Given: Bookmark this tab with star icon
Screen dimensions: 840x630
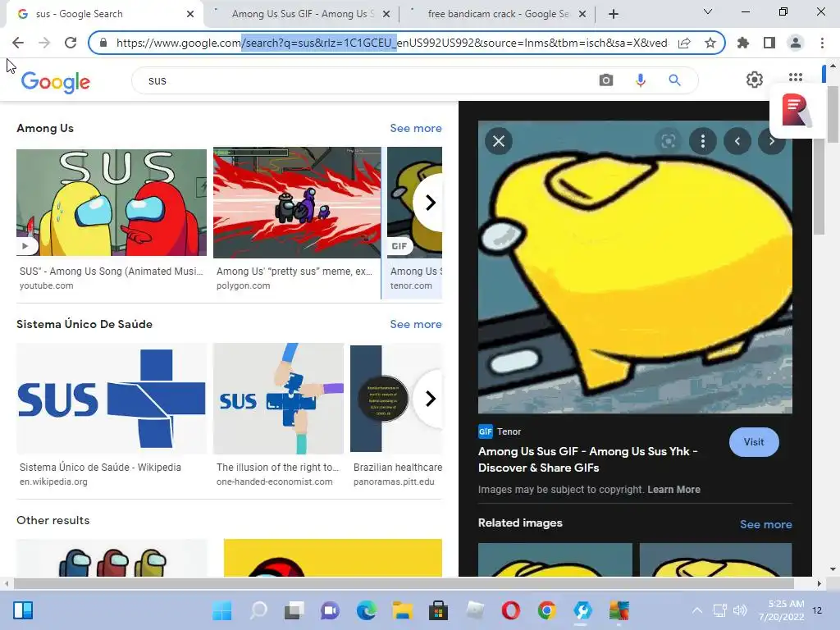Looking at the screenshot, I should pyautogui.click(x=710, y=43).
